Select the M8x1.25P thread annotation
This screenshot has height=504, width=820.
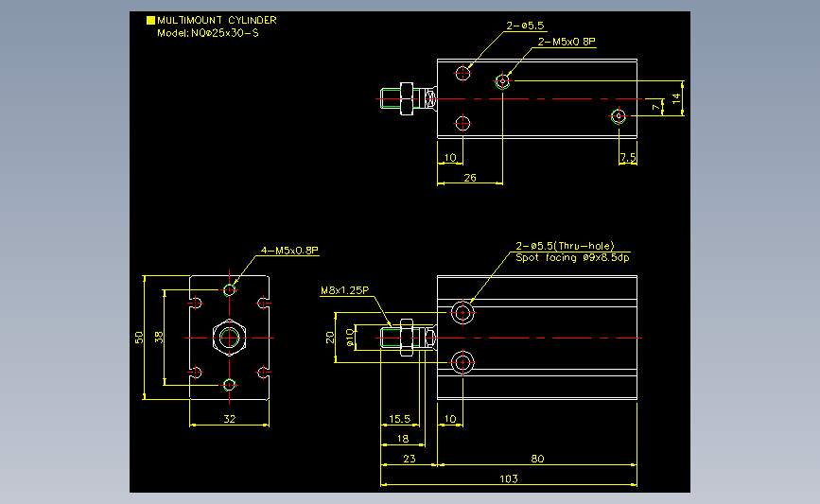[x=344, y=290]
